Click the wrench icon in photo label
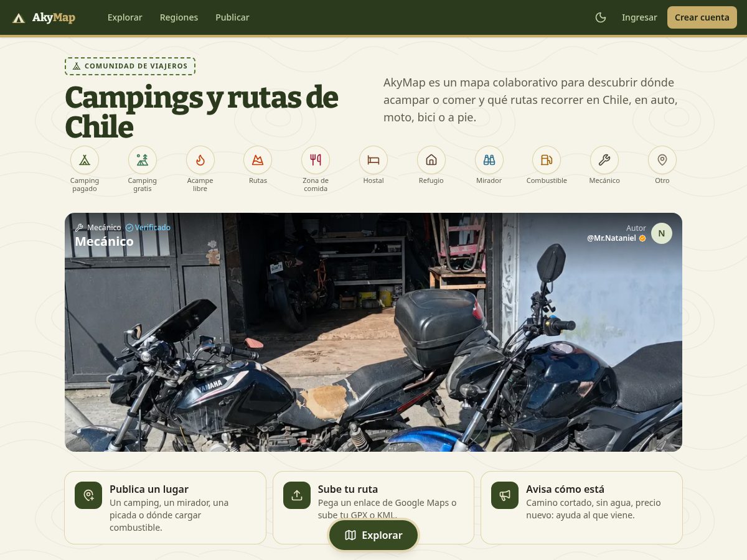 coord(79,228)
